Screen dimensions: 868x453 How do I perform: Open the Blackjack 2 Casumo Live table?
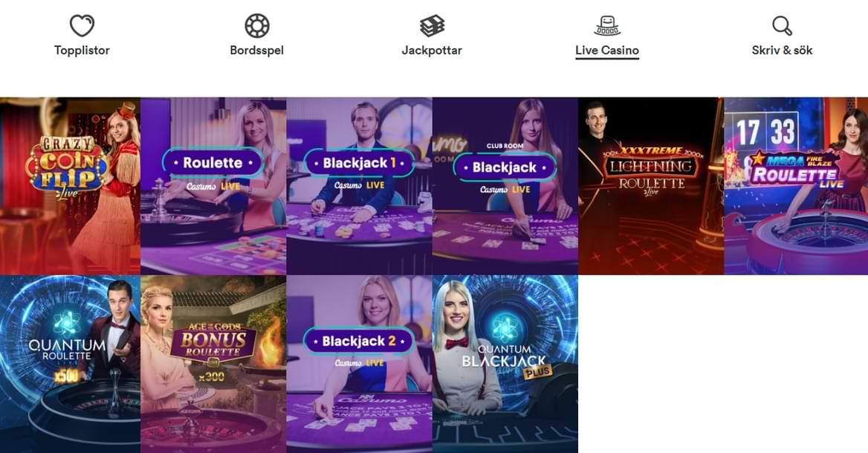[359, 364]
